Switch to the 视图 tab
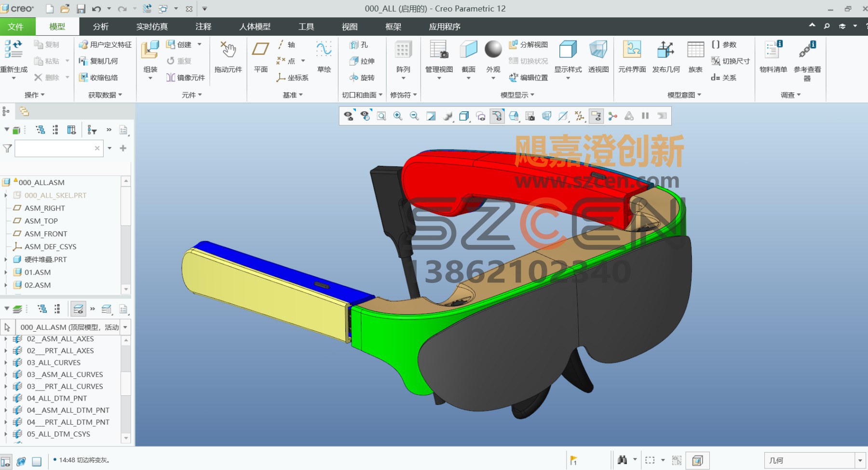The width and height of the screenshot is (868, 470). (350, 27)
